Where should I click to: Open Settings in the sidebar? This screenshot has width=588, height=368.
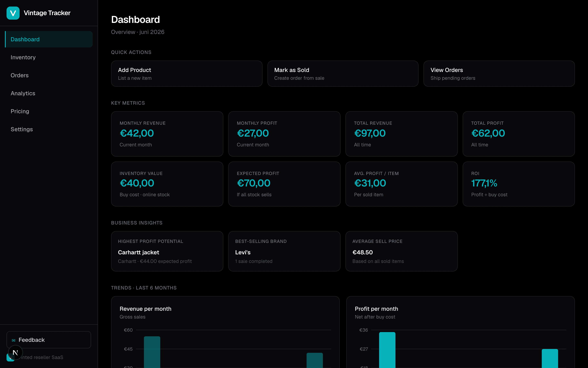[x=49, y=129]
